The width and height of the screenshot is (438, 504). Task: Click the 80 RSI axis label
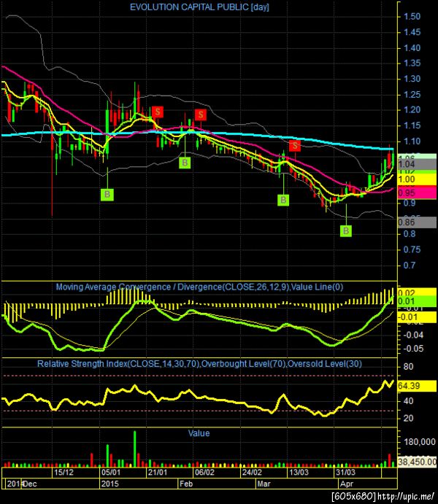408,367
